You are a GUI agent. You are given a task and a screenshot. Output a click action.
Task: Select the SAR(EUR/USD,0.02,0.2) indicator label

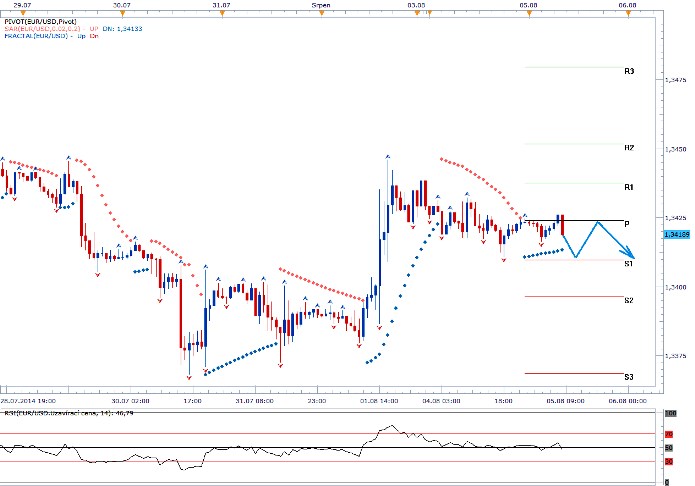[43, 28]
